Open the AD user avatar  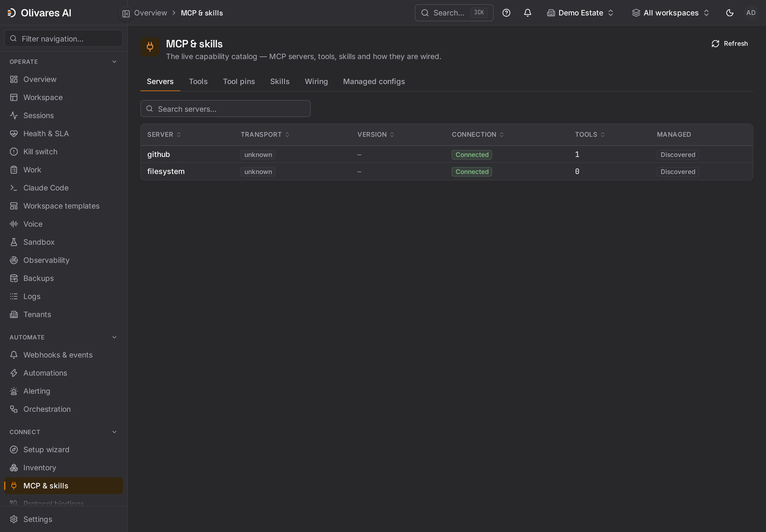click(751, 13)
